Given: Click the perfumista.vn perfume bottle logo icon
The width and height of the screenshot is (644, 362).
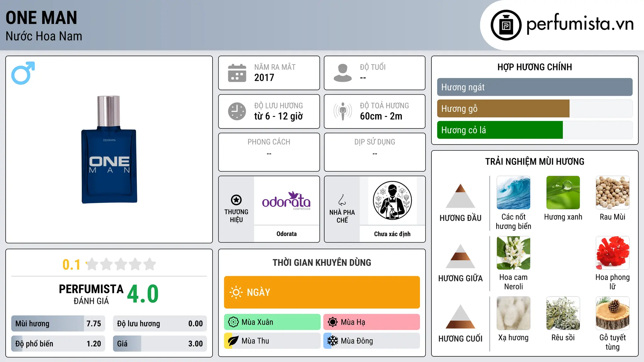Looking at the screenshot, I should (506, 25).
